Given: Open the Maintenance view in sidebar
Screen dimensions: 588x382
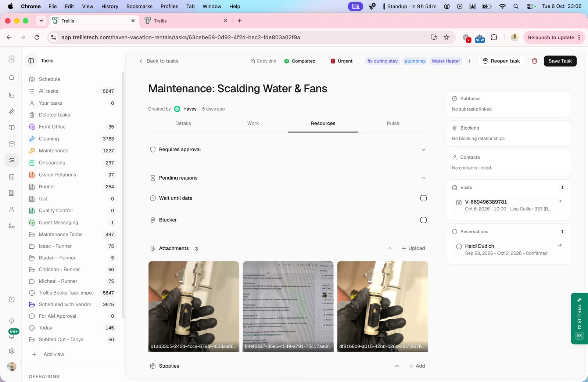Looking at the screenshot, I should [72, 151].
